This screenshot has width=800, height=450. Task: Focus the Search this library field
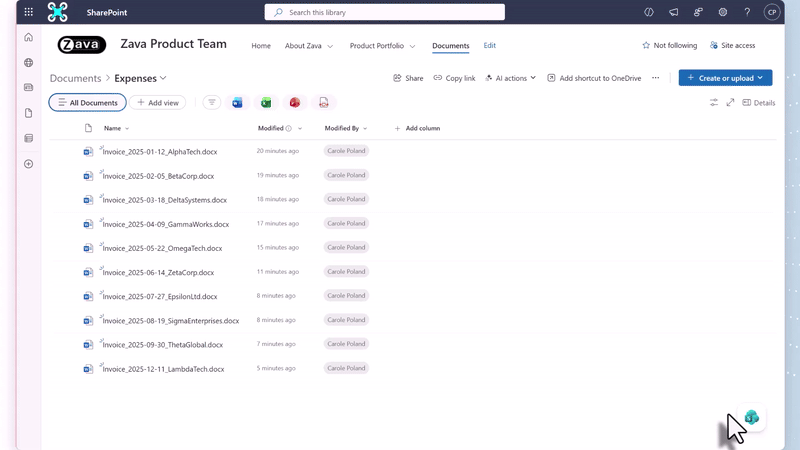385,12
